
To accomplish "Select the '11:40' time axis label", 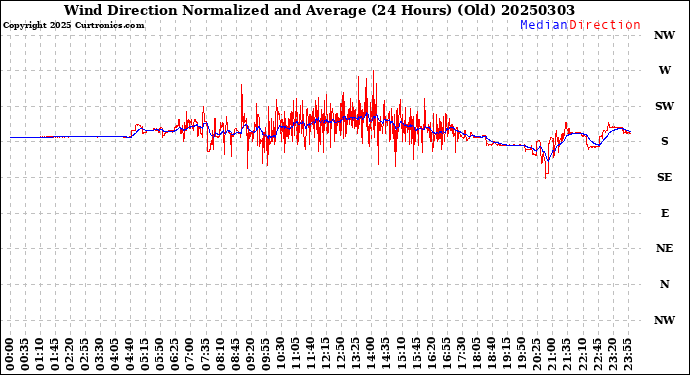I will pyautogui.click(x=310, y=354).
